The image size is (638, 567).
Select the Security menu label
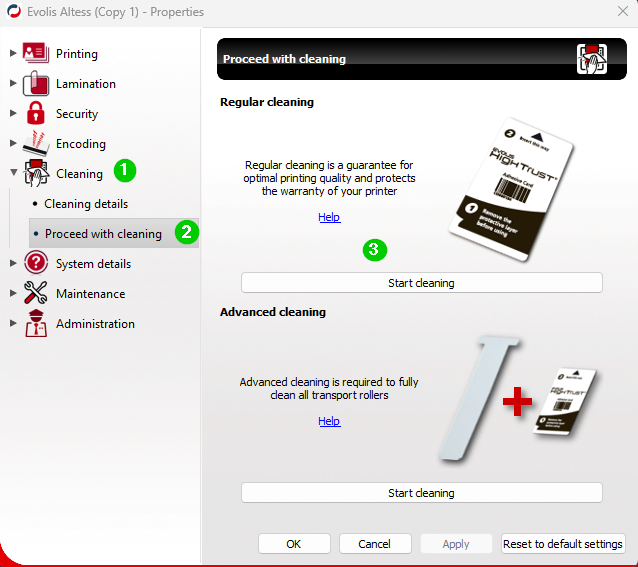point(77,114)
